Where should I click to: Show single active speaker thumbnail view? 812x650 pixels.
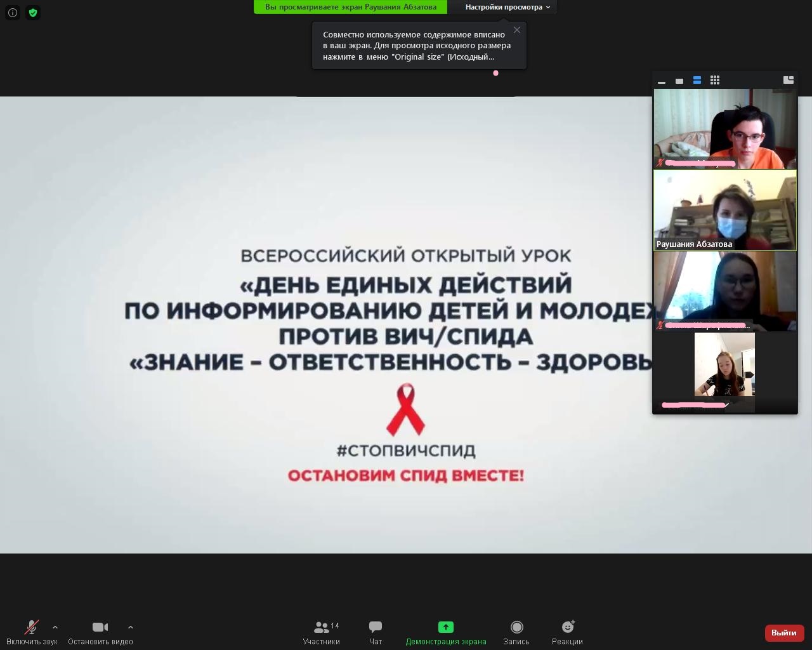[679, 81]
